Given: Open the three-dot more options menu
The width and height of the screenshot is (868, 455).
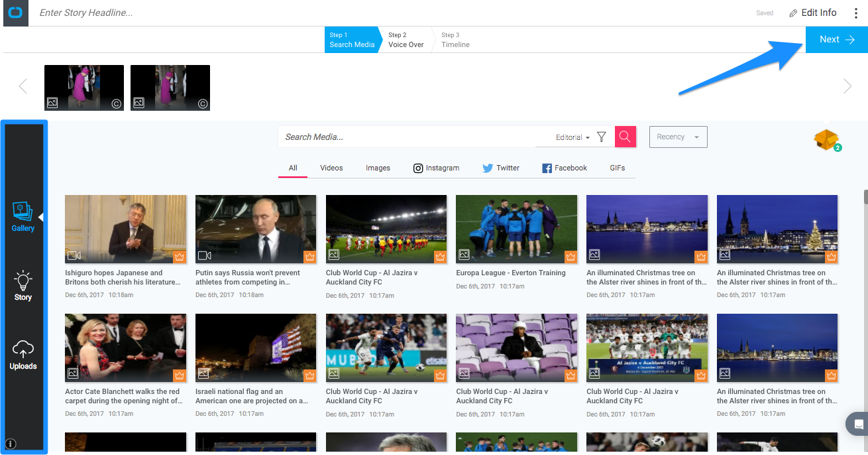Looking at the screenshot, I should pyautogui.click(x=855, y=13).
